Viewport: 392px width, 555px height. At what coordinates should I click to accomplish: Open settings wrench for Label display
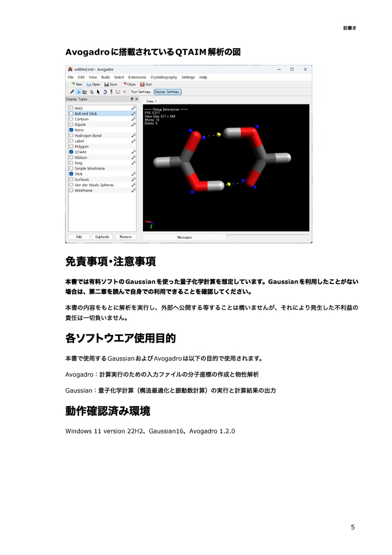coord(134,141)
